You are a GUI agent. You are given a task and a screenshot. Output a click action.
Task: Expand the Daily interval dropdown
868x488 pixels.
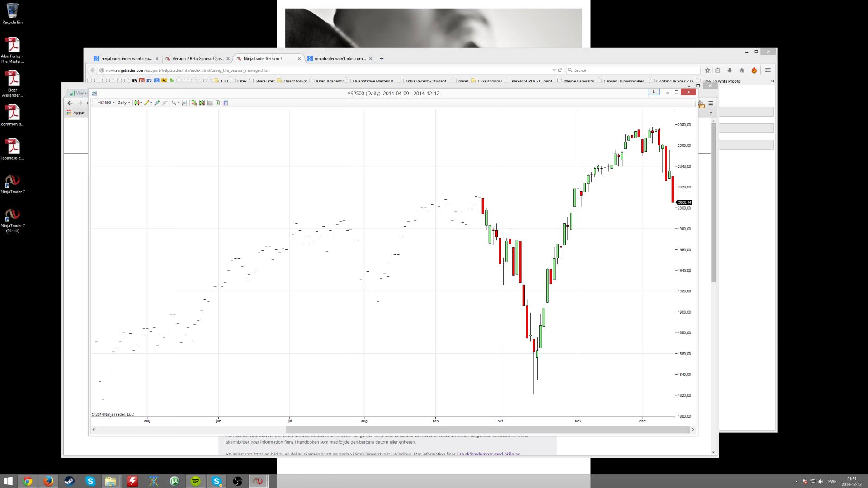[124, 103]
